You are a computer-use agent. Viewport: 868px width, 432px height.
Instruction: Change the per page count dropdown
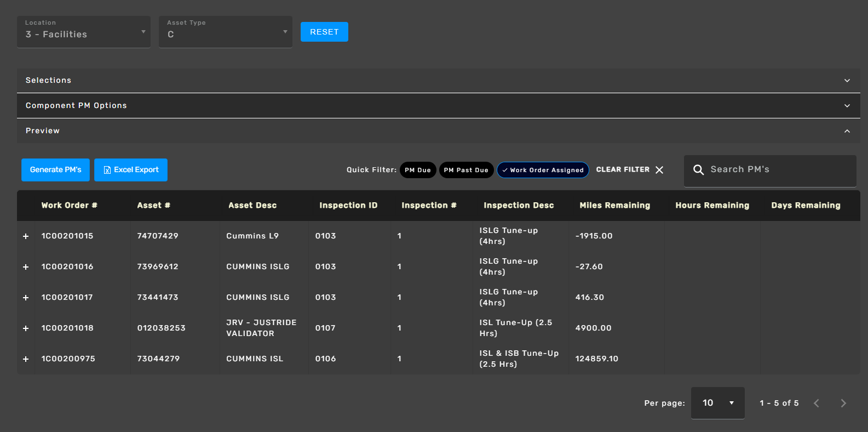tap(717, 403)
